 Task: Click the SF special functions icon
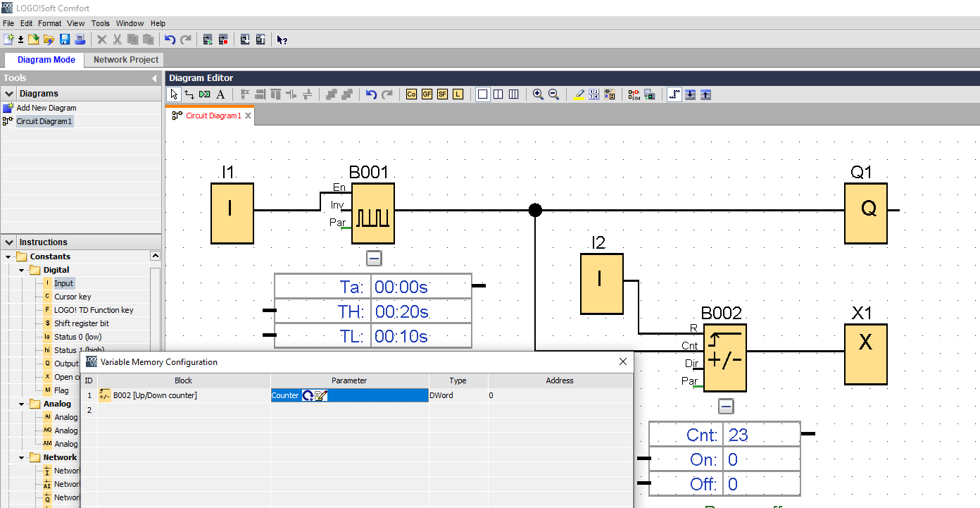443,94
